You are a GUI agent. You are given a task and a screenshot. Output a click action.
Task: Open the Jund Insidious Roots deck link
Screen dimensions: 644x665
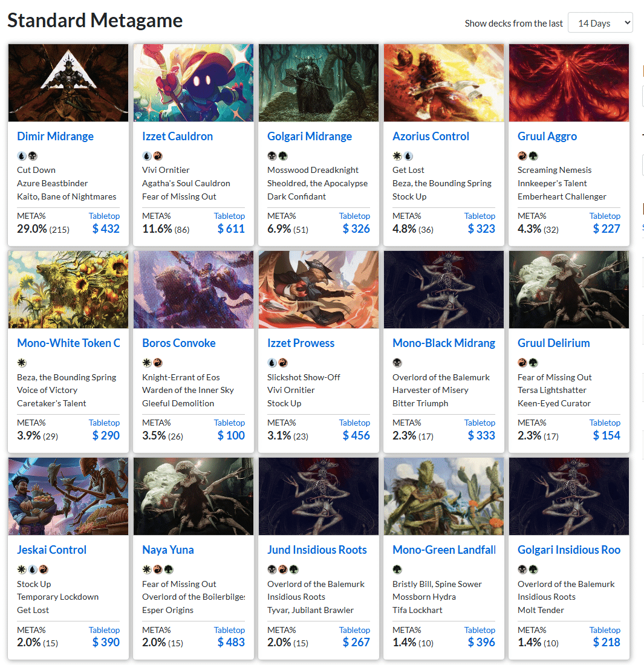317,550
